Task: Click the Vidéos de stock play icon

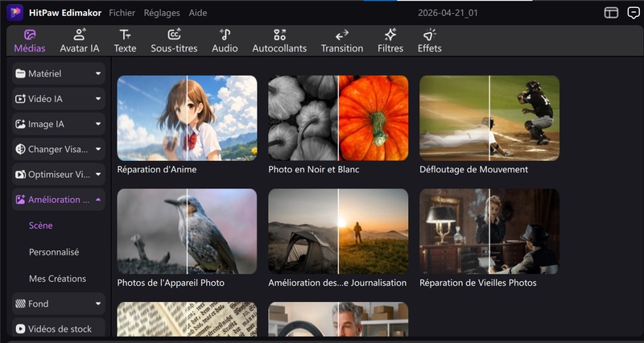Action: click(20, 329)
